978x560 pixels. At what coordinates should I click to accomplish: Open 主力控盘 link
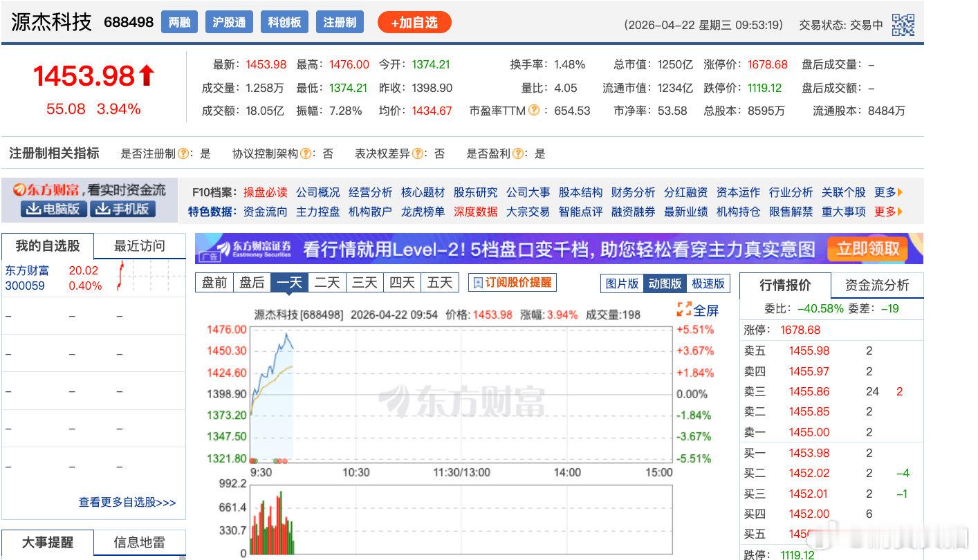click(318, 212)
